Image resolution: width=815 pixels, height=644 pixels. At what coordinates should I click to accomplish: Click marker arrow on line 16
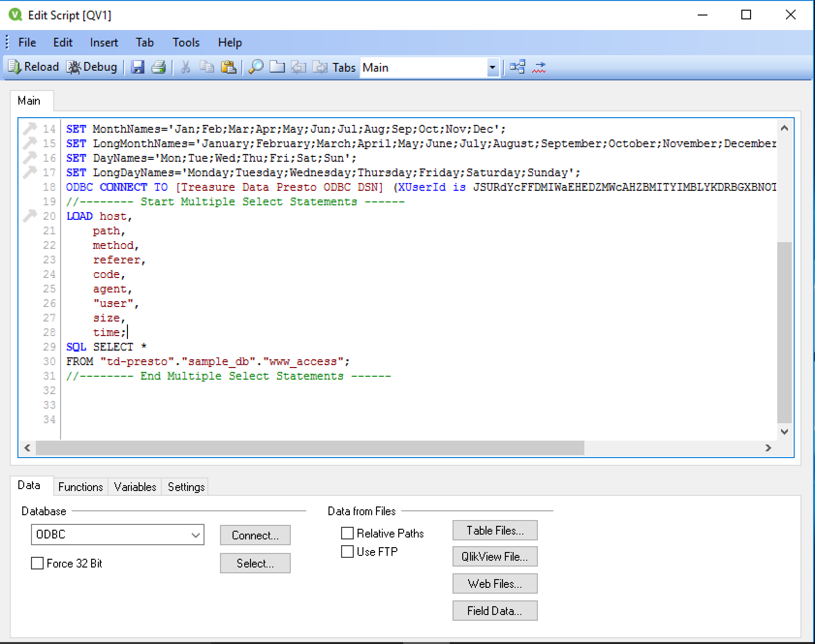(x=30, y=157)
